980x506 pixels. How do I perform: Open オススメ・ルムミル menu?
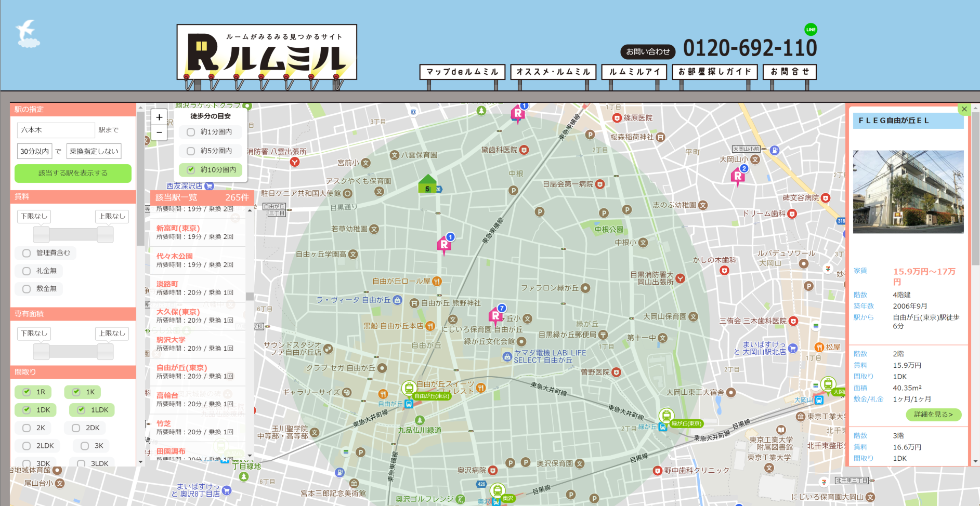[x=553, y=72]
